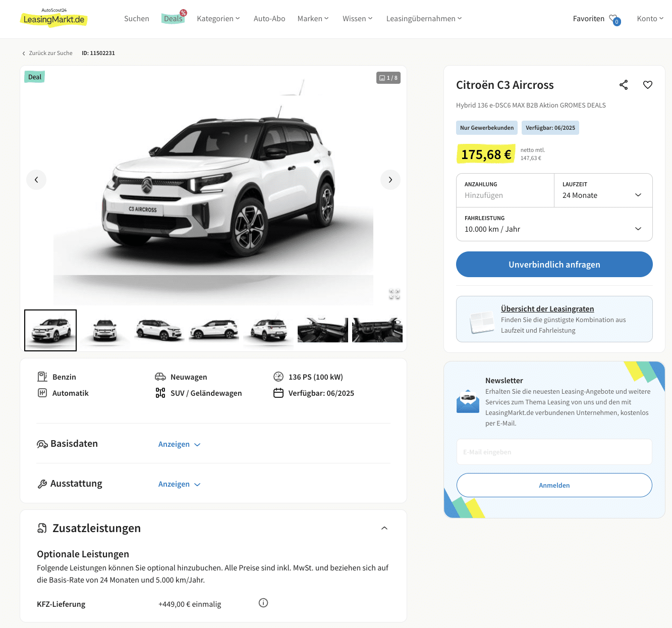Click the newsletter envelope icon
The width and height of the screenshot is (672, 628).
pyautogui.click(x=468, y=401)
